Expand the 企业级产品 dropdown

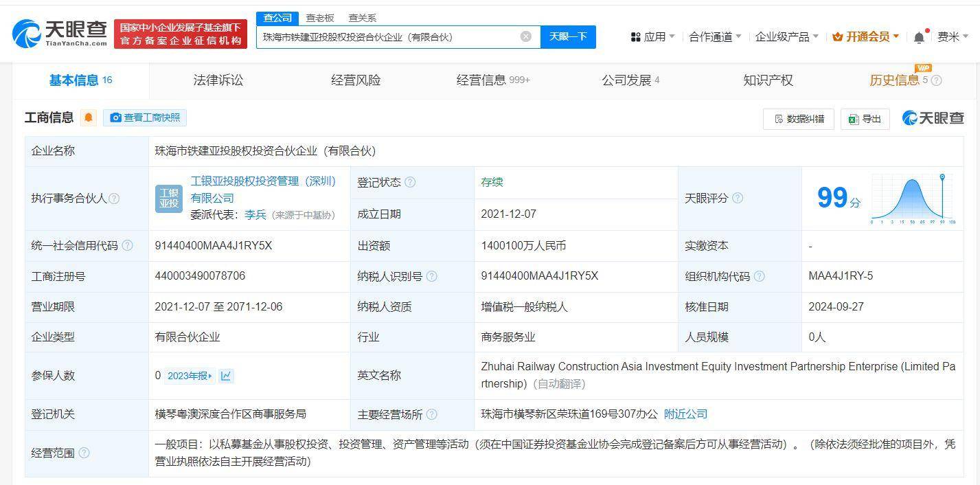pyautogui.click(x=786, y=37)
